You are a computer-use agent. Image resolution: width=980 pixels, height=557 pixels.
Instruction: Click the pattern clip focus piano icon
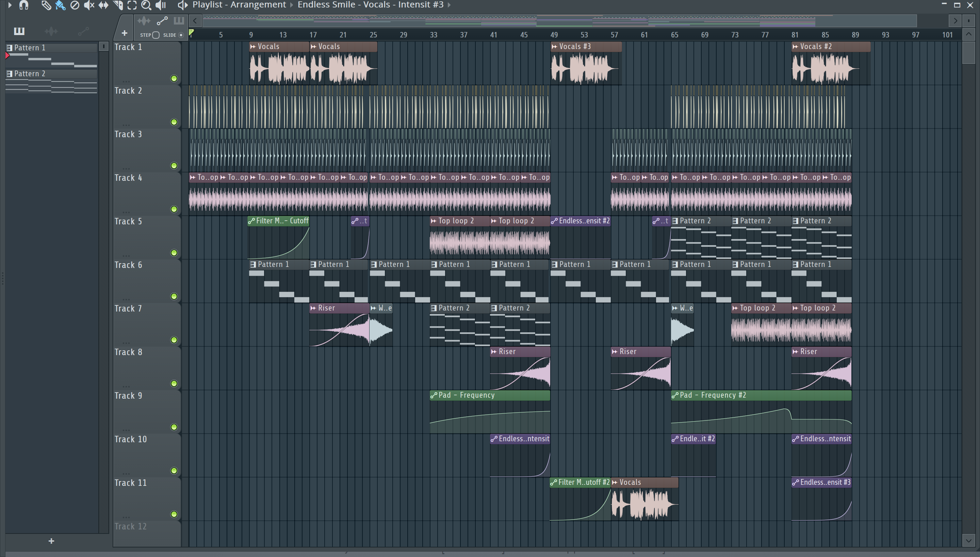tap(179, 21)
